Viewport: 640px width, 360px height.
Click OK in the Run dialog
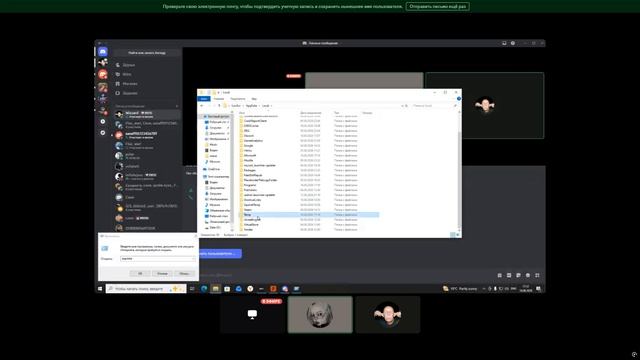[x=140, y=273]
